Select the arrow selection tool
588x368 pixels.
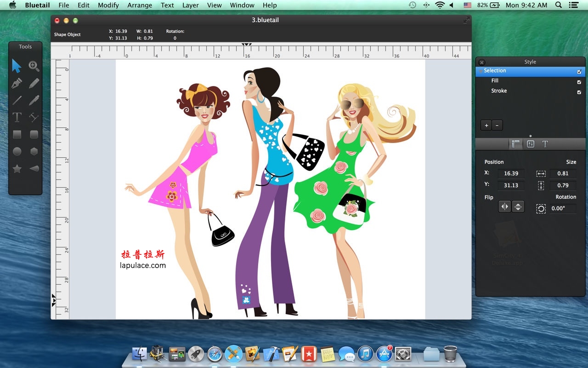point(17,66)
